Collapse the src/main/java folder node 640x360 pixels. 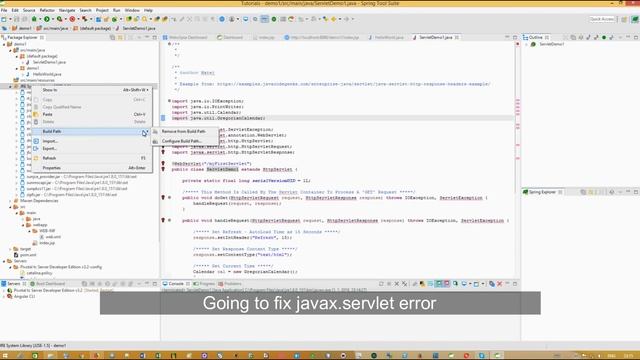(11, 50)
